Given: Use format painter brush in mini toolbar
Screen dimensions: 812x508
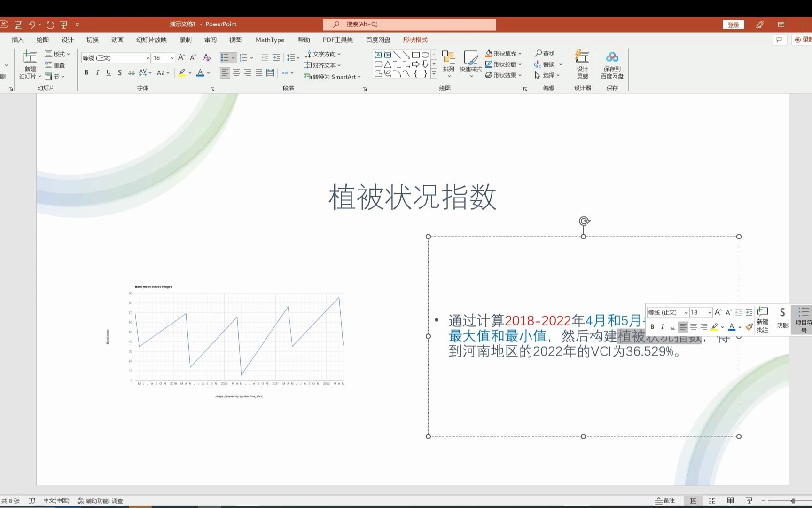Looking at the screenshot, I should (x=749, y=327).
